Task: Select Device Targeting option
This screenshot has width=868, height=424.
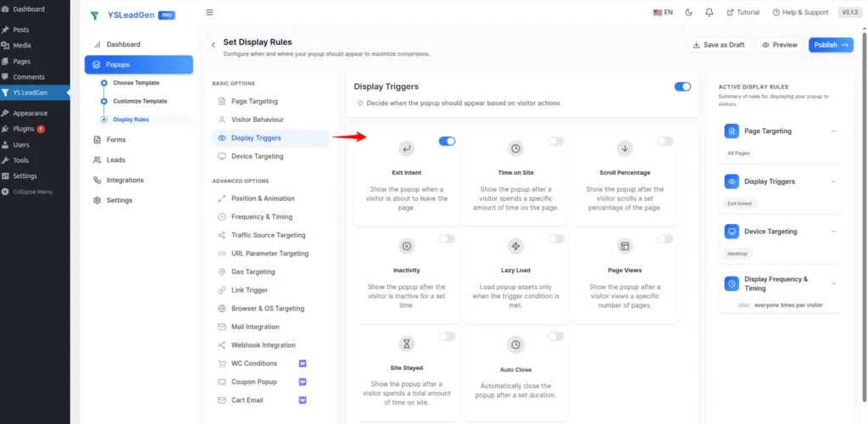Action: (x=270, y=157)
